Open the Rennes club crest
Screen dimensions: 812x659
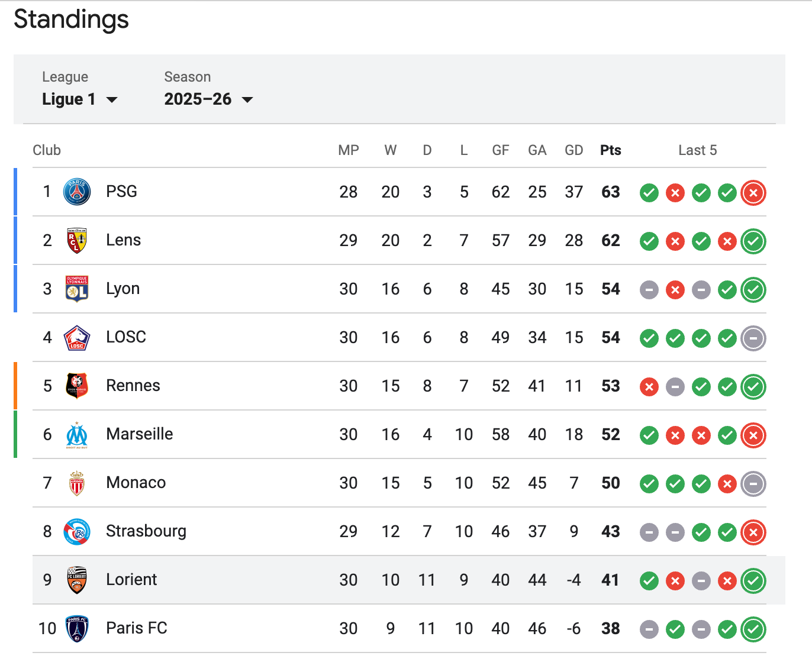pos(77,386)
